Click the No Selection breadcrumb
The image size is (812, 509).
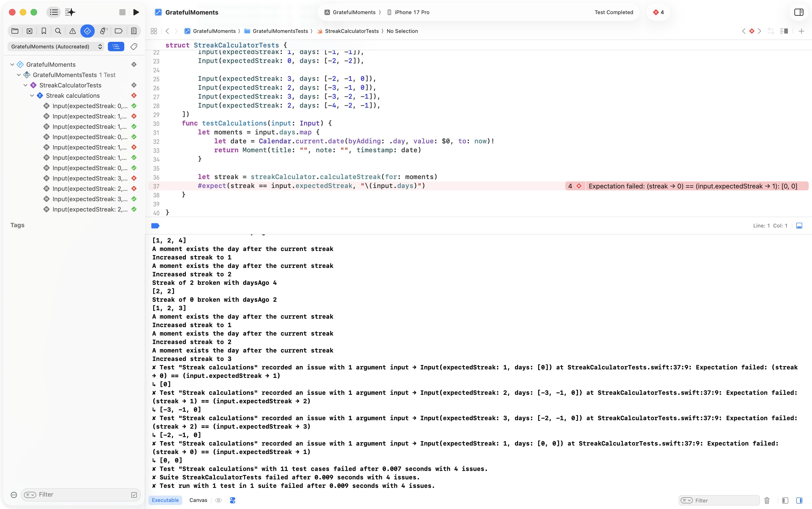(x=402, y=31)
